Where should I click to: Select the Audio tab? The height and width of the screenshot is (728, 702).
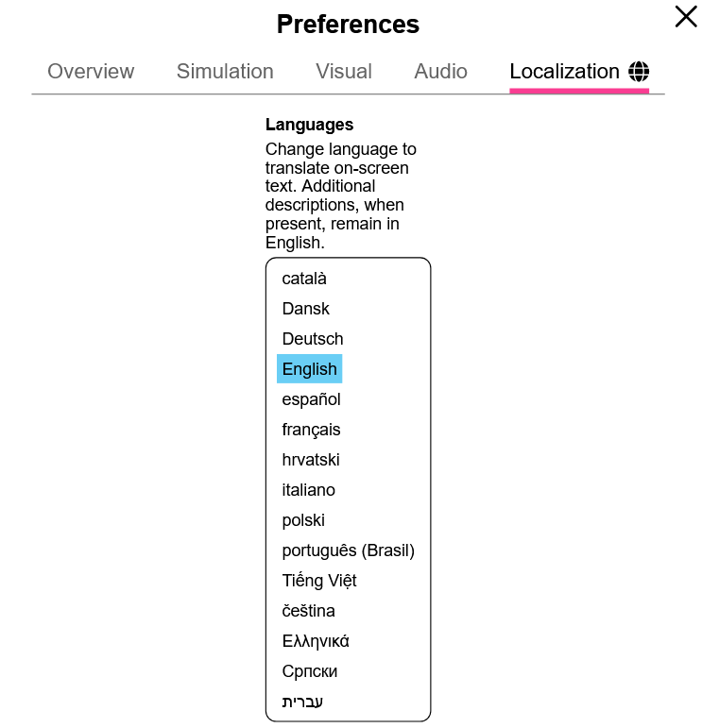point(440,72)
